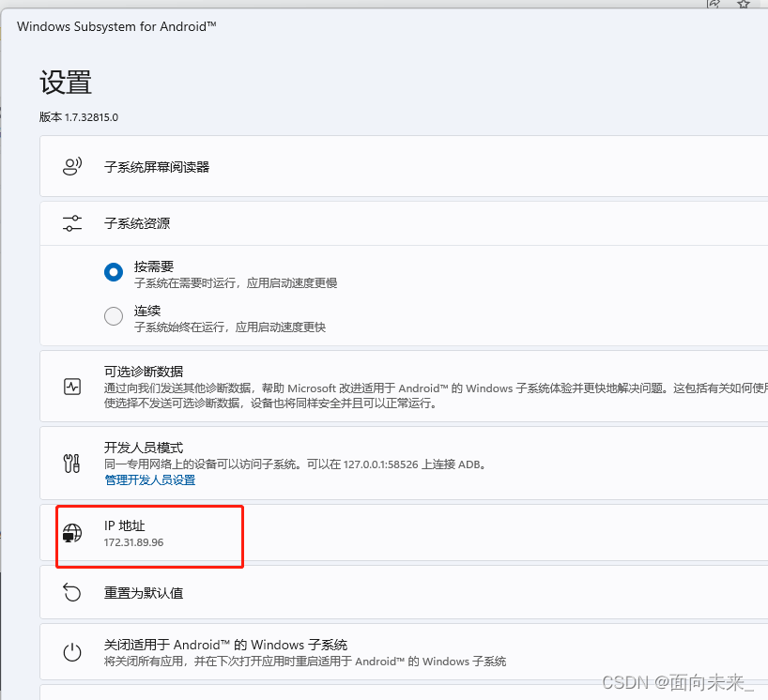The height and width of the screenshot is (700, 768).
Task: Click the developer mode tools icon
Action: [72, 464]
